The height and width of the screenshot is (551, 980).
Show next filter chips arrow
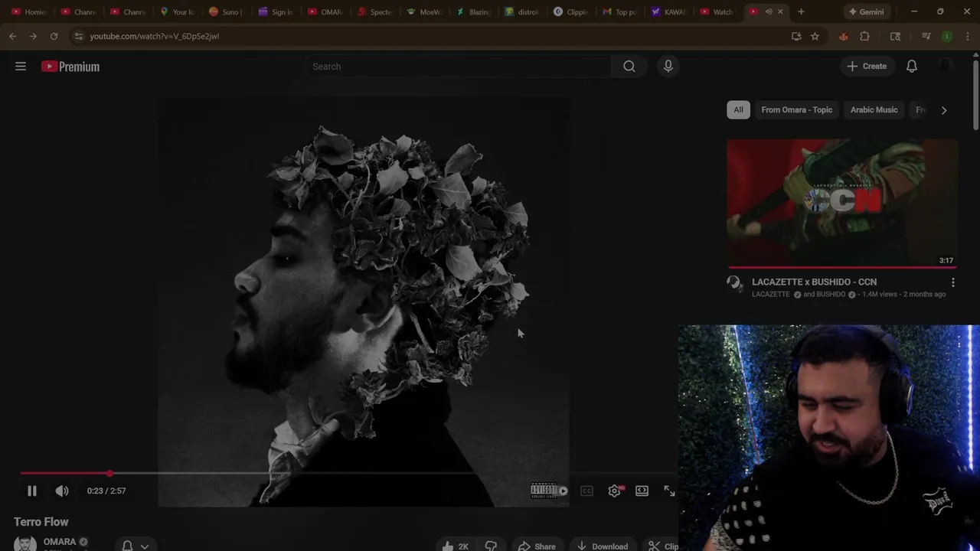[944, 109]
